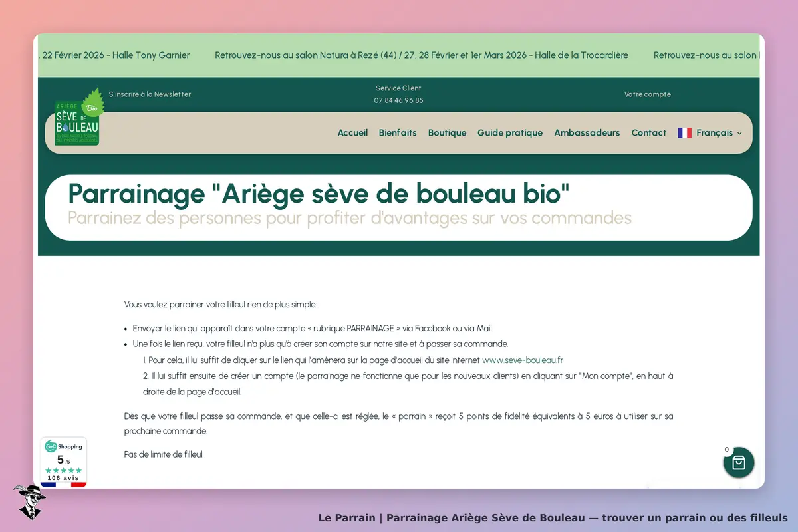Viewport: 798px width, 532px height.
Task: Click the Parrainage page heading
Action: tap(319, 194)
